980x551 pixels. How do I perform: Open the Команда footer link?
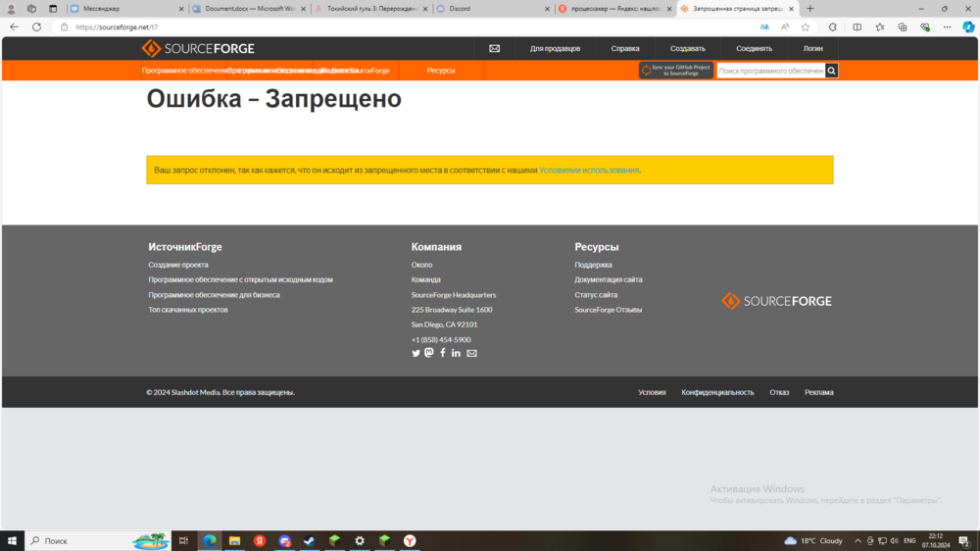point(425,279)
